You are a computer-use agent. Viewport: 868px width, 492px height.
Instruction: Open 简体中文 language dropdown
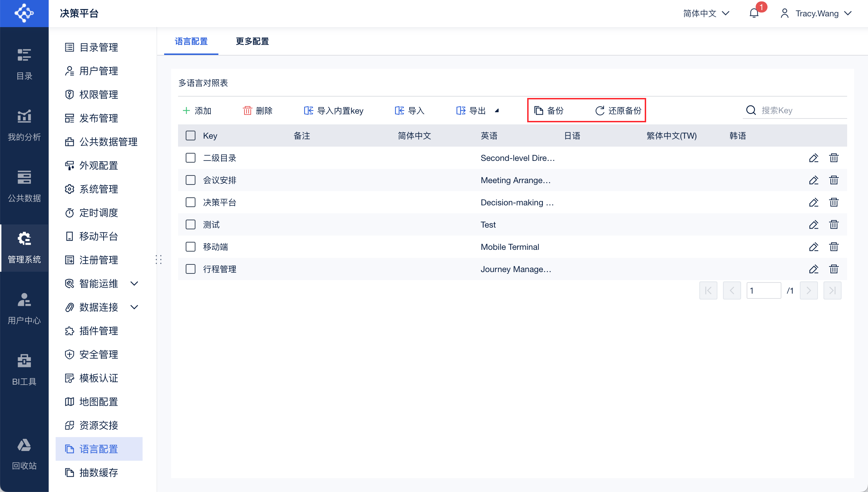click(706, 13)
